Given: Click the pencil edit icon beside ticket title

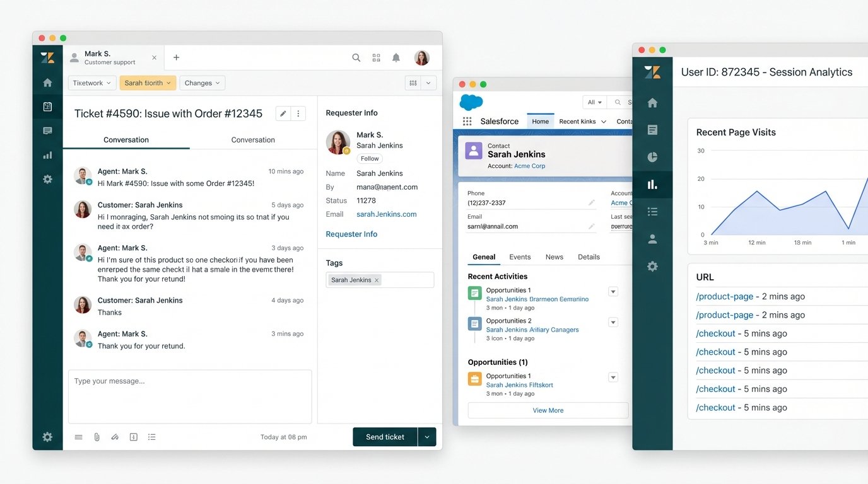Looking at the screenshot, I should click(x=283, y=113).
